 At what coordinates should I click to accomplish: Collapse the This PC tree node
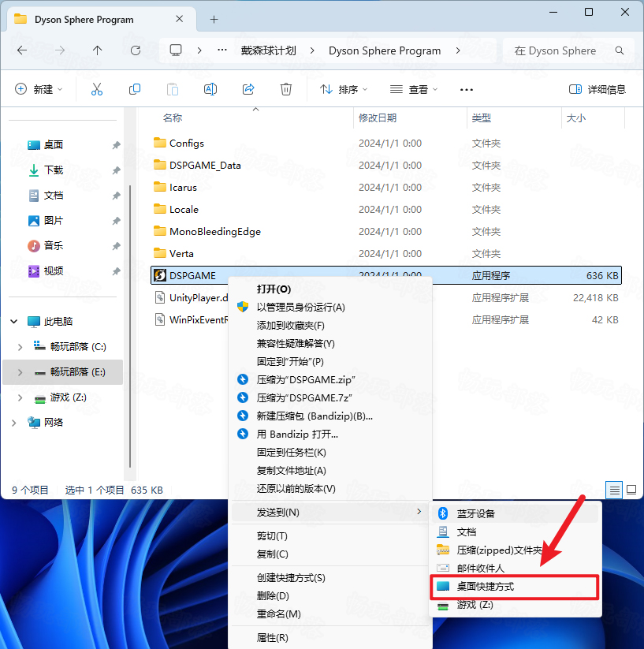pos(14,321)
